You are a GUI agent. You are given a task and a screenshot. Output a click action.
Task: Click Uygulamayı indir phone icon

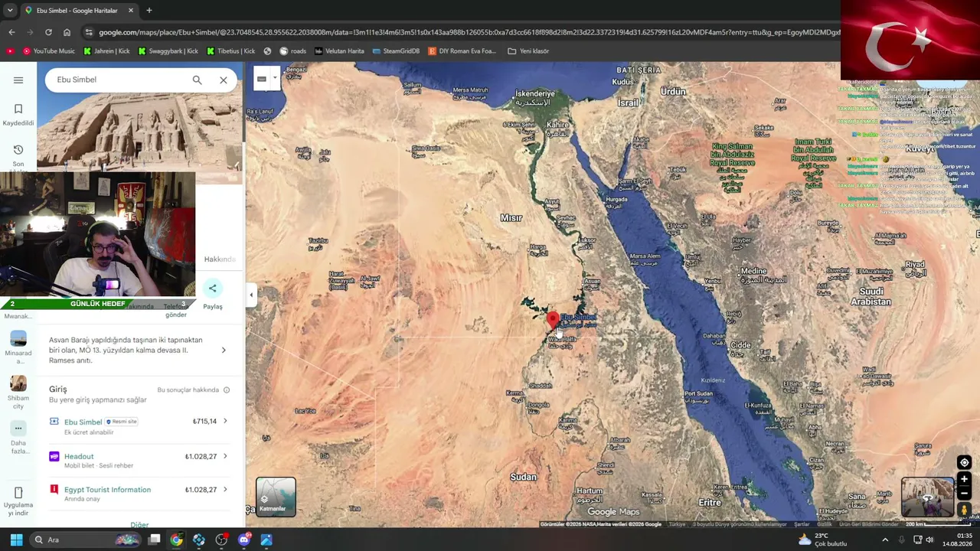click(x=18, y=493)
